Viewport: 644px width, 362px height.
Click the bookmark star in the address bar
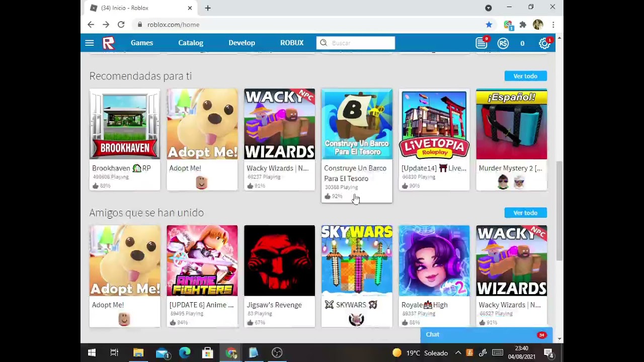point(489,24)
